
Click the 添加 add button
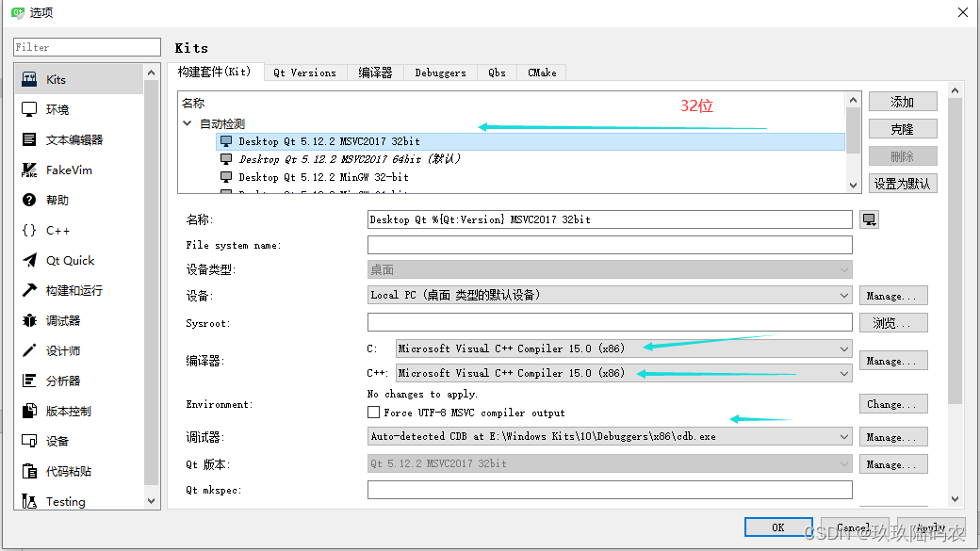(x=903, y=101)
